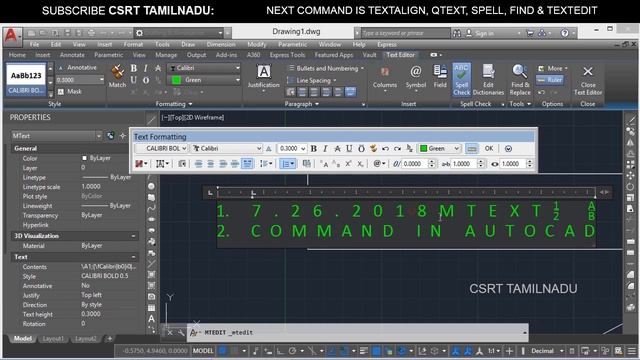Image resolution: width=640 pixels, height=360 pixels.
Task: Click the Superscript icon in Text Formatting
Action: coord(348,164)
